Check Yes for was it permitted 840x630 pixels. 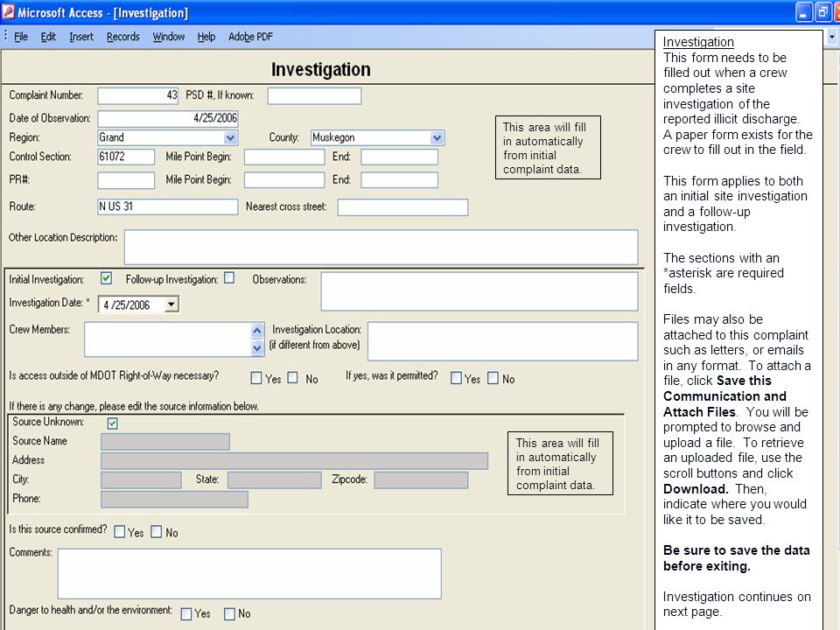pyautogui.click(x=456, y=378)
